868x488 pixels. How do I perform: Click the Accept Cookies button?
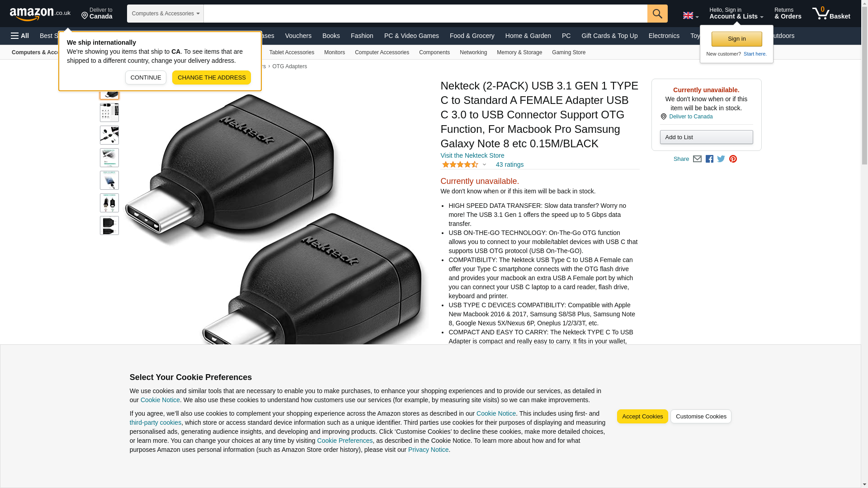642,417
